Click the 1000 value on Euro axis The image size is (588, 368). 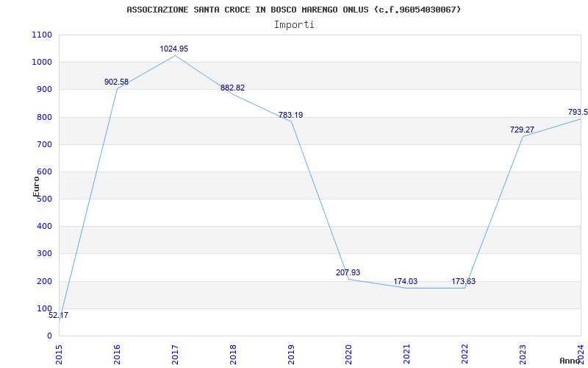pos(43,63)
